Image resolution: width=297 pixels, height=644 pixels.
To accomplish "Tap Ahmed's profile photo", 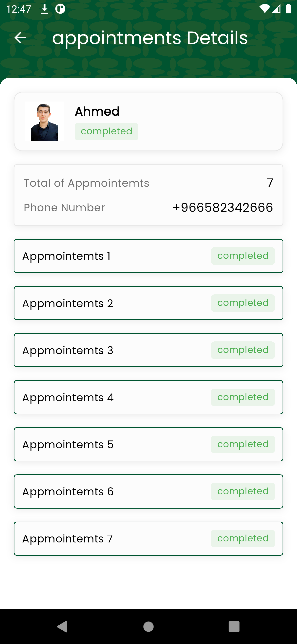I will pos(45,122).
